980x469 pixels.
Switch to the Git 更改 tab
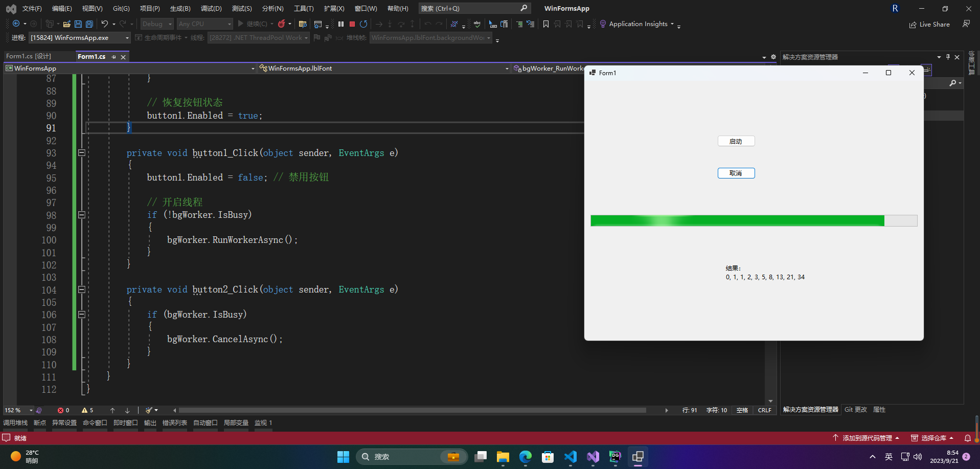click(x=856, y=410)
